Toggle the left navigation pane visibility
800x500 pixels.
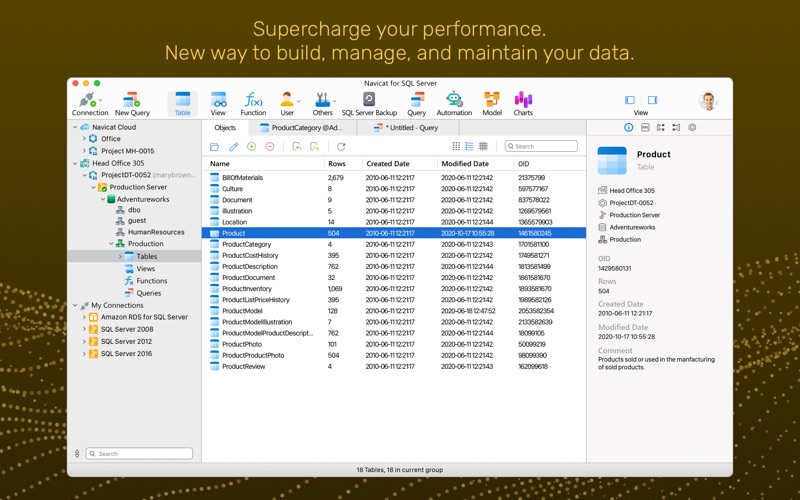pos(630,100)
